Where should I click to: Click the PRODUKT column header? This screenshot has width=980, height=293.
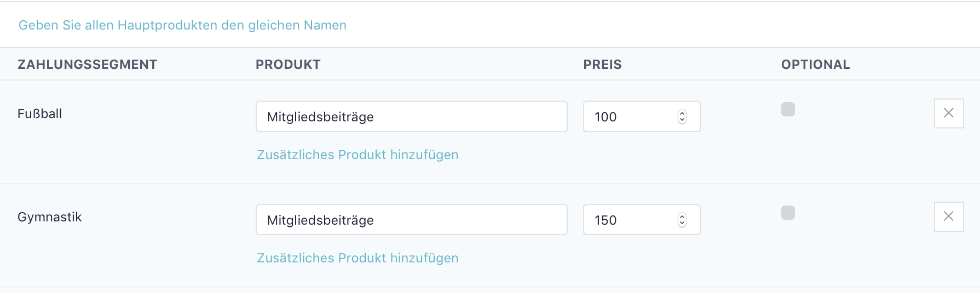point(288,65)
